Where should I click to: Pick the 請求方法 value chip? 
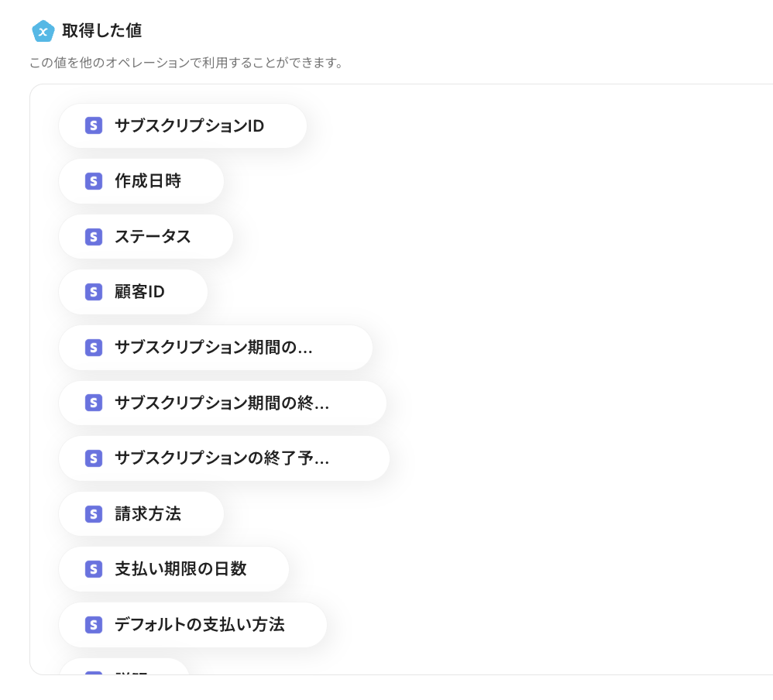148,513
